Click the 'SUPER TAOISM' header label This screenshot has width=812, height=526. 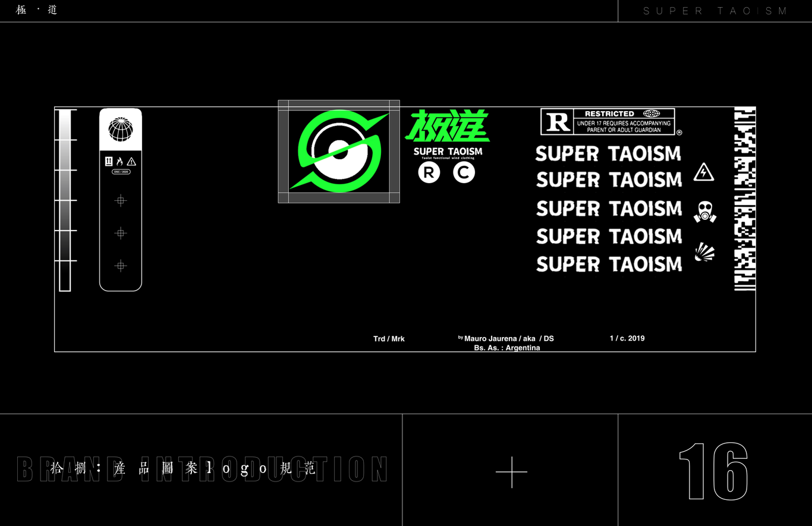(715, 11)
